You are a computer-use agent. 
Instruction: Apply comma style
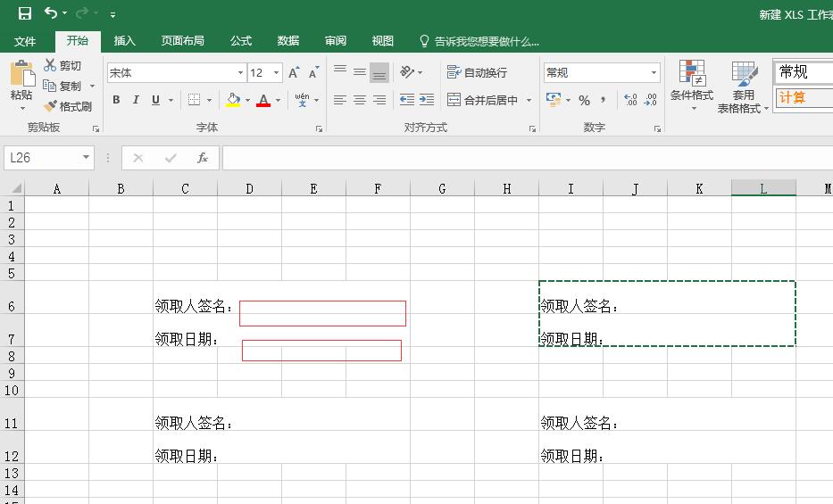coord(603,100)
